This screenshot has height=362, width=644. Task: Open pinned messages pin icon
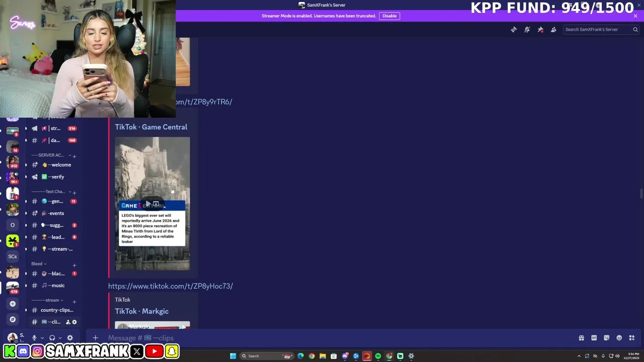click(540, 30)
